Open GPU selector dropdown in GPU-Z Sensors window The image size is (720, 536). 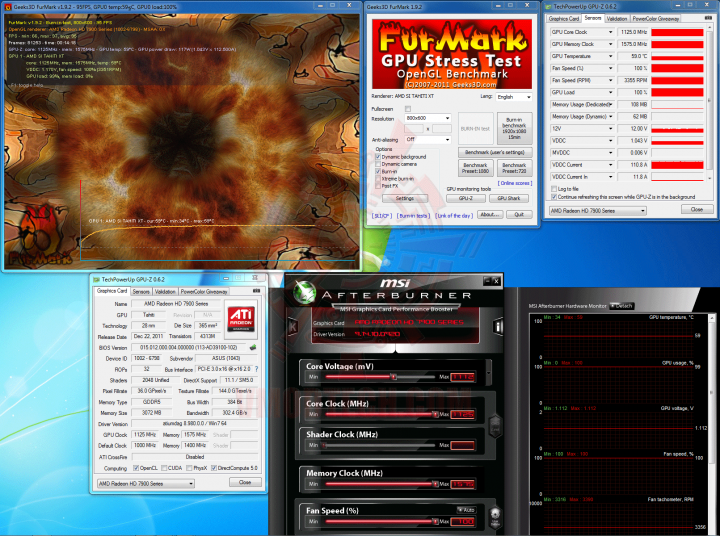598,211
